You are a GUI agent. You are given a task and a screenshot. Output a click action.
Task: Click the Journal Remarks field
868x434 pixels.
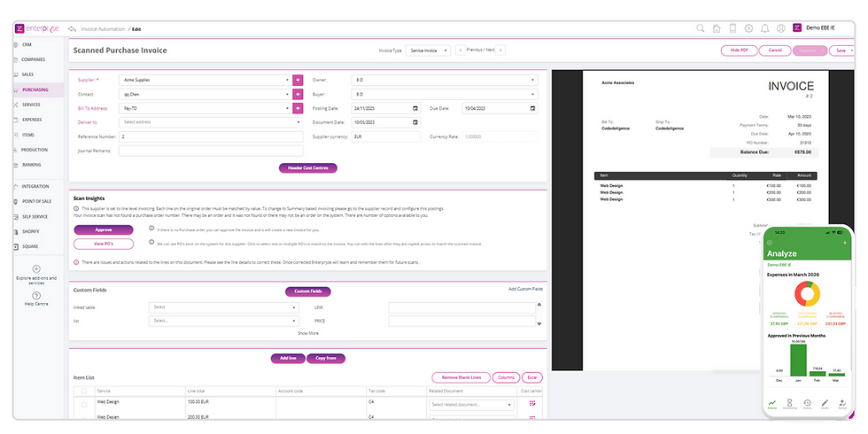click(211, 151)
